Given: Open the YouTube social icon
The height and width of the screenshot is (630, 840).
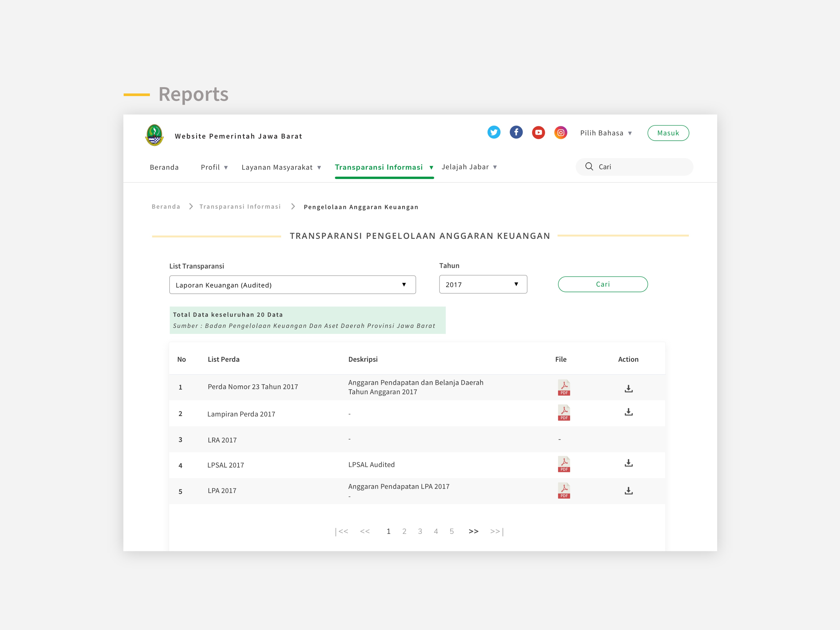Looking at the screenshot, I should (538, 133).
